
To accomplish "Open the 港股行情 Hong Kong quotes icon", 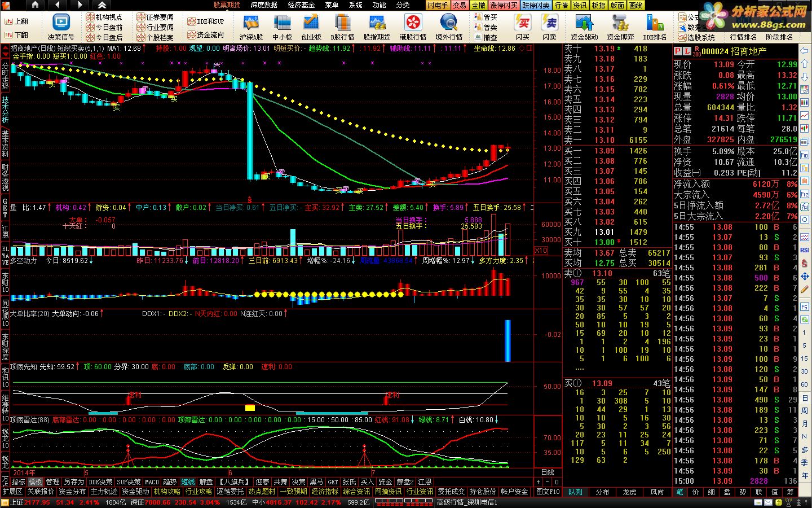I will pyautogui.click(x=413, y=27).
